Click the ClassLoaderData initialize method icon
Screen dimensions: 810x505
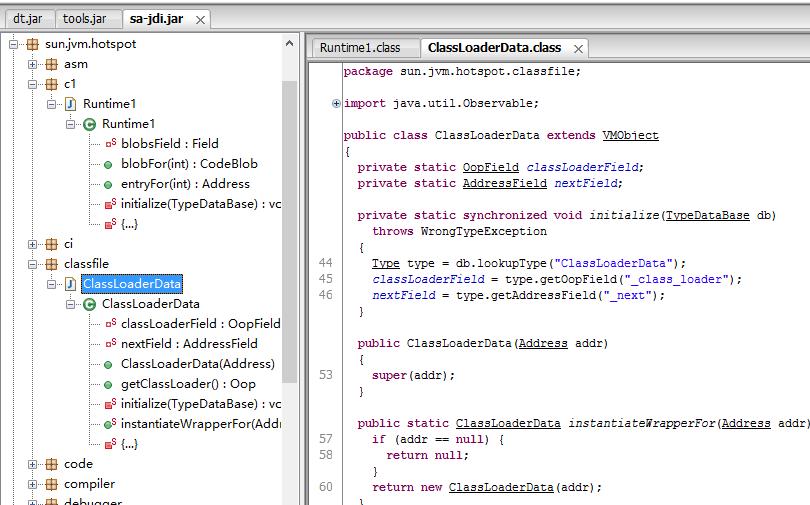(x=111, y=404)
